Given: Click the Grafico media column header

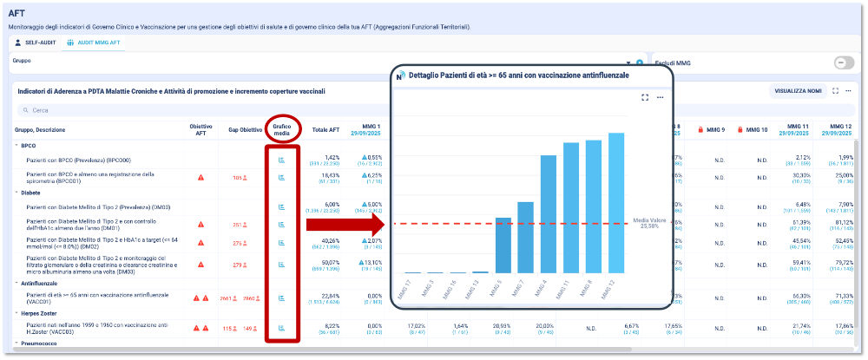Looking at the screenshot, I should click(281, 130).
